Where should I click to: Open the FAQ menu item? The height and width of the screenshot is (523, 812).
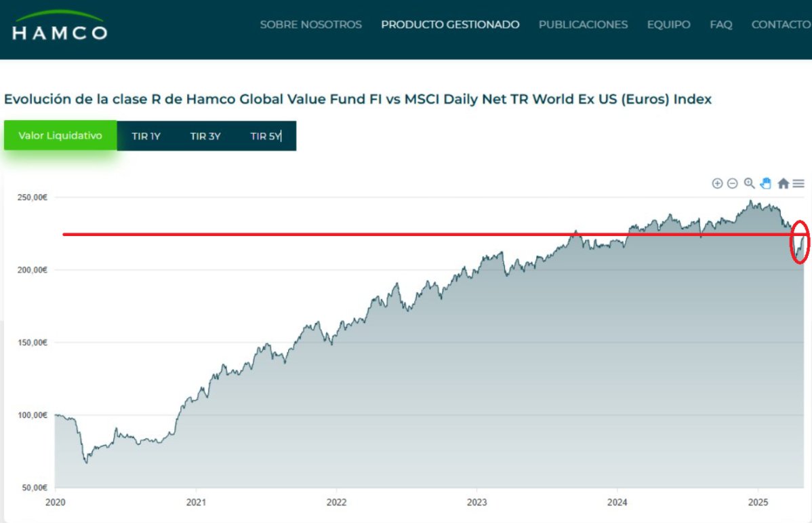tap(721, 24)
